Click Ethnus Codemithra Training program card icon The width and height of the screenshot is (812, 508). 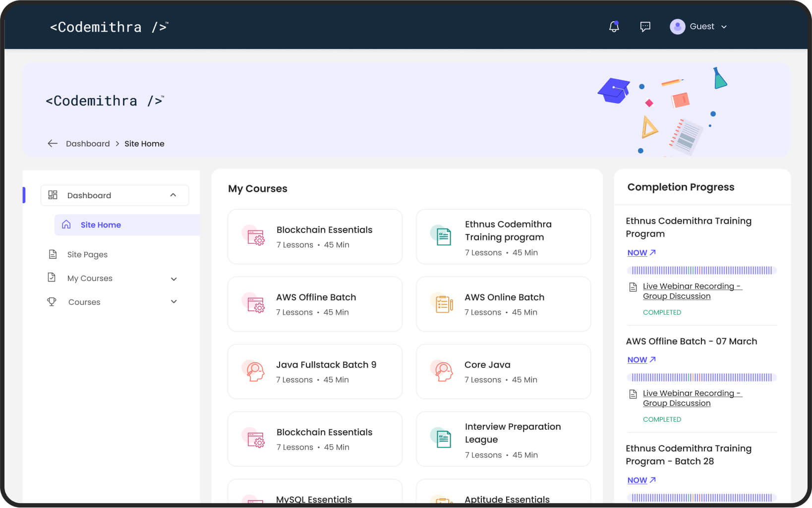[x=442, y=235]
